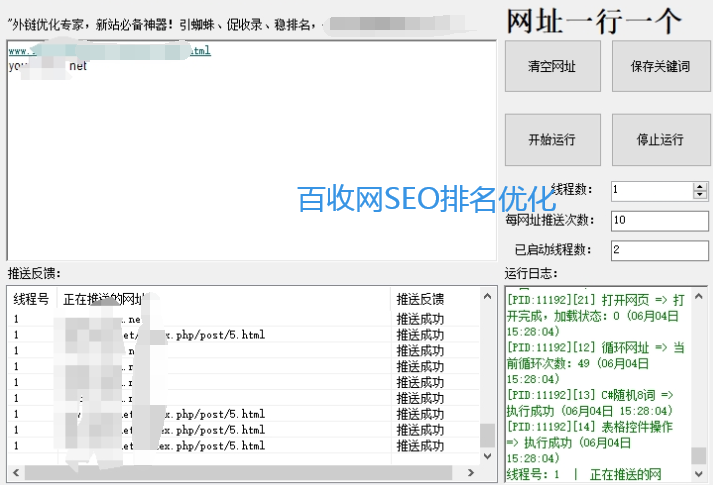This screenshot has width=713, height=485.
Task: Click the 线程号 column header
Action: click(31, 299)
